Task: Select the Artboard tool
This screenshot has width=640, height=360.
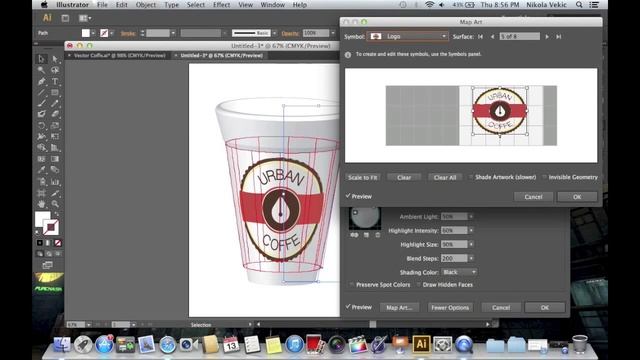Action: point(41,193)
